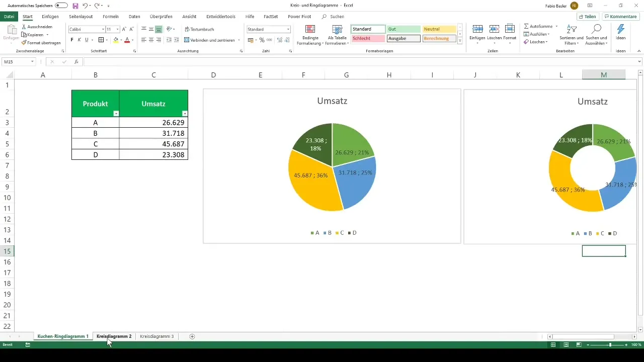Toggle bottom alignment button
This screenshot has height=362, width=644.
click(158, 29)
